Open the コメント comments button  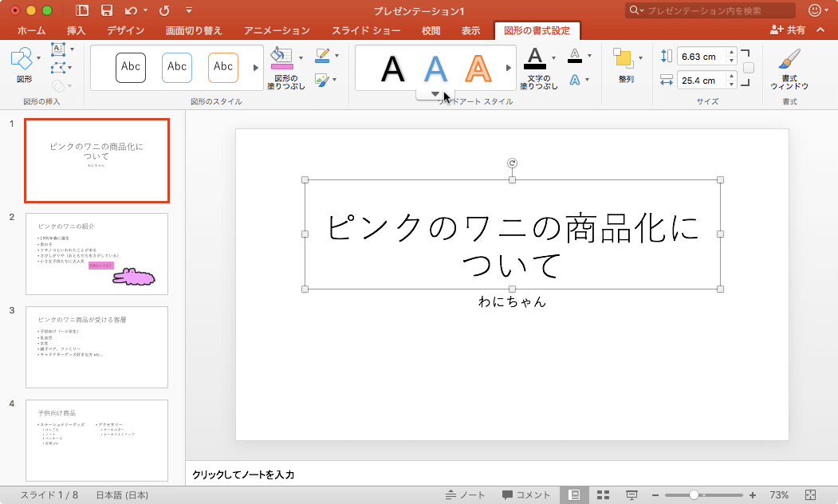tap(526, 495)
